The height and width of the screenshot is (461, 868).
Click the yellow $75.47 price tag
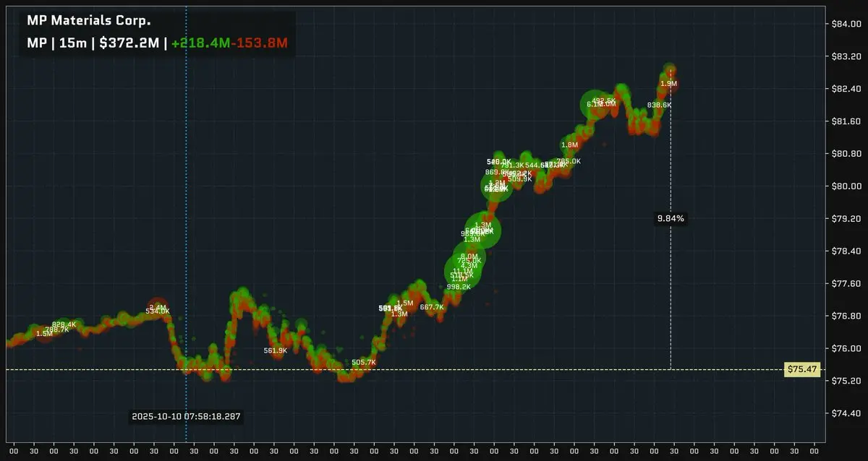click(x=803, y=369)
